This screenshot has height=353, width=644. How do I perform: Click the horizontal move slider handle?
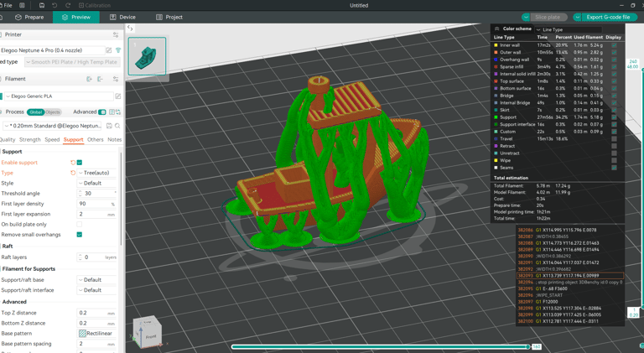tap(528, 347)
